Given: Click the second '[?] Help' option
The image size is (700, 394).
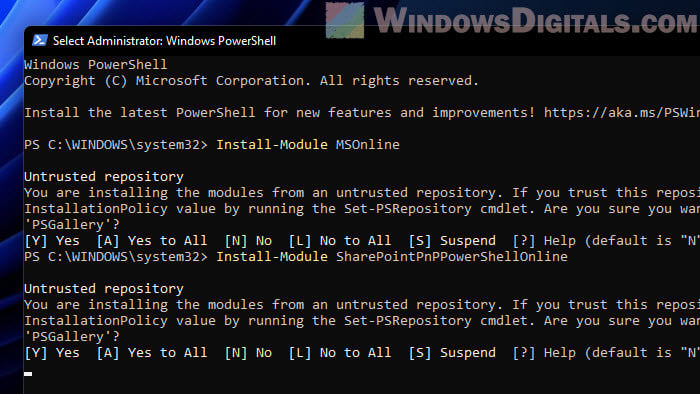Looking at the screenshot, I should (x=543, y=353).
